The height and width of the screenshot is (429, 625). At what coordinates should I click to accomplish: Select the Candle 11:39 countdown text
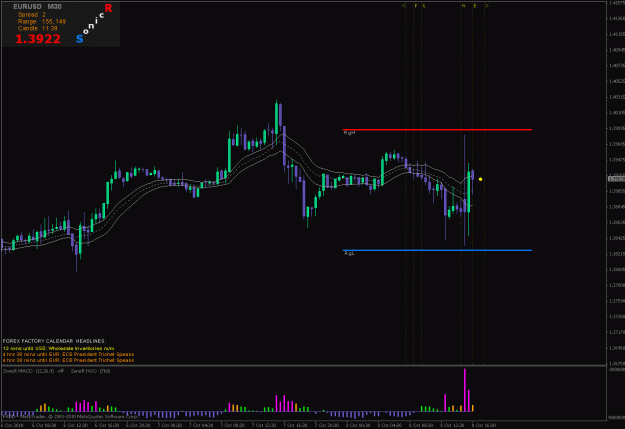[x=37, y=28]
